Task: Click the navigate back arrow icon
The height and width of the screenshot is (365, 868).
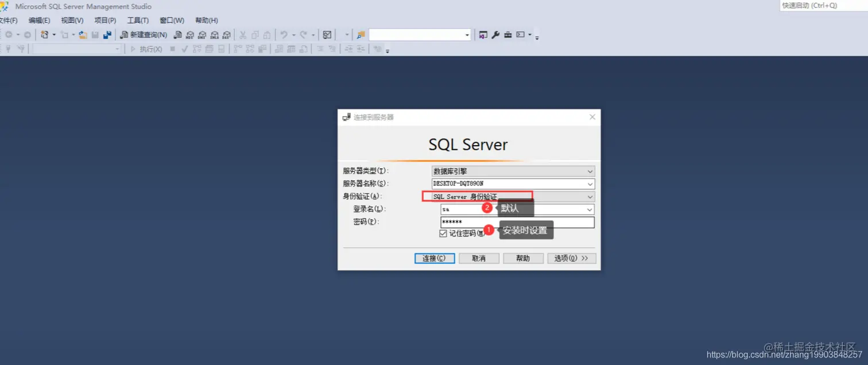Action: [x=9, y=35]
